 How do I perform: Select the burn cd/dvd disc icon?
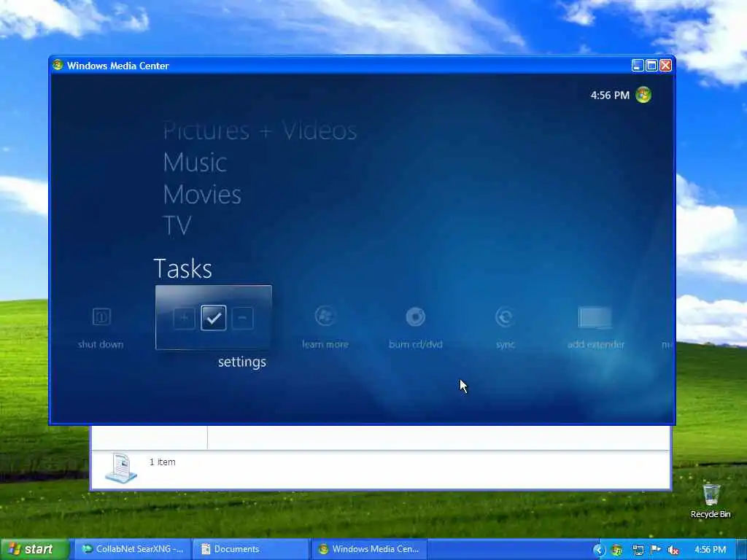tap(415, 316)
